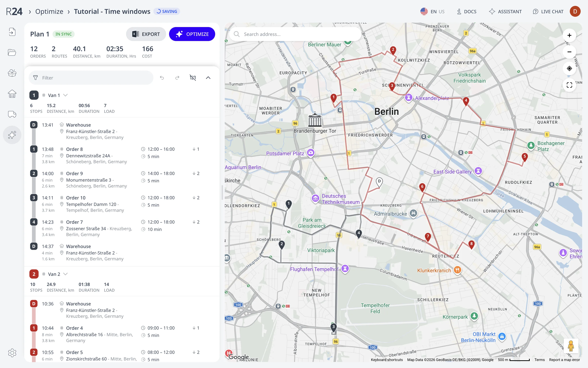Expand the Van 2 dropdown chevron
Image resolution: width=588 pixels, height=368 pixels.
[x=65, y=274]
